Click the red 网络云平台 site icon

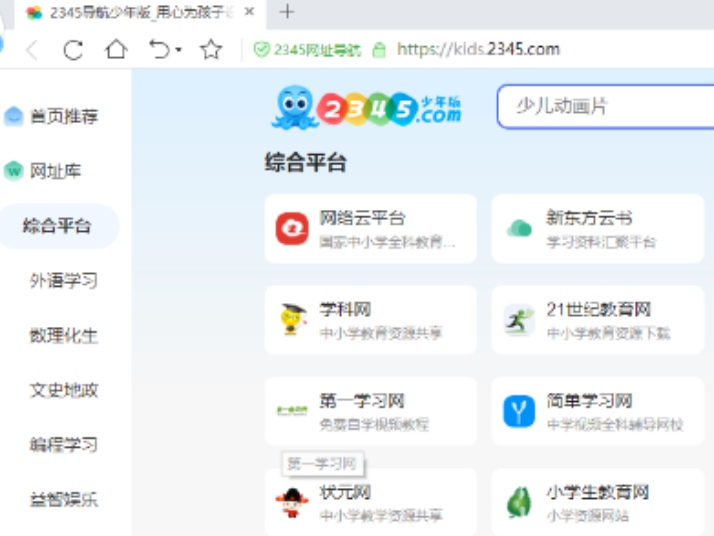tap(292, 229)
